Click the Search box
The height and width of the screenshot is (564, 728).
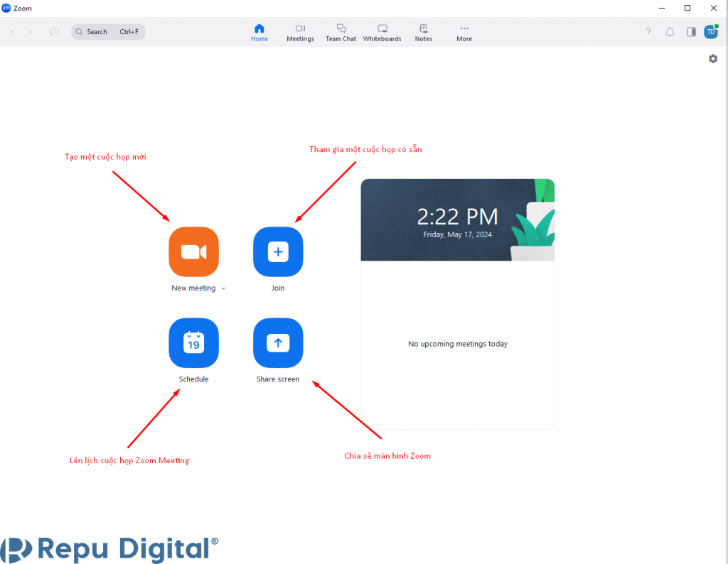[x=108, y=31]
